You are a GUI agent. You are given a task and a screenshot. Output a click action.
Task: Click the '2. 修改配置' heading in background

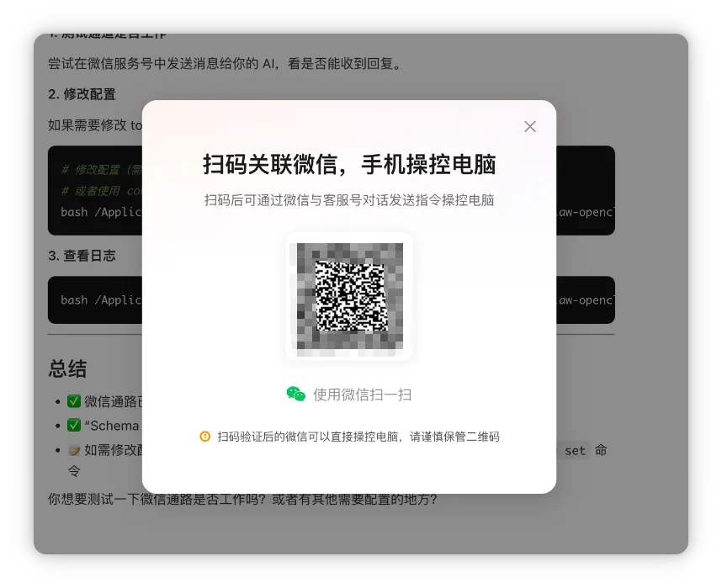82,94
